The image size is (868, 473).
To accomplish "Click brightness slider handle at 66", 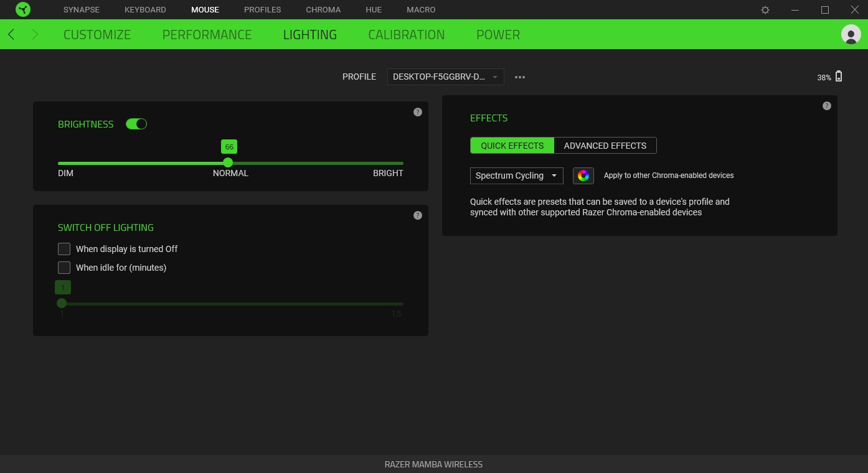I will coord(228,162).
